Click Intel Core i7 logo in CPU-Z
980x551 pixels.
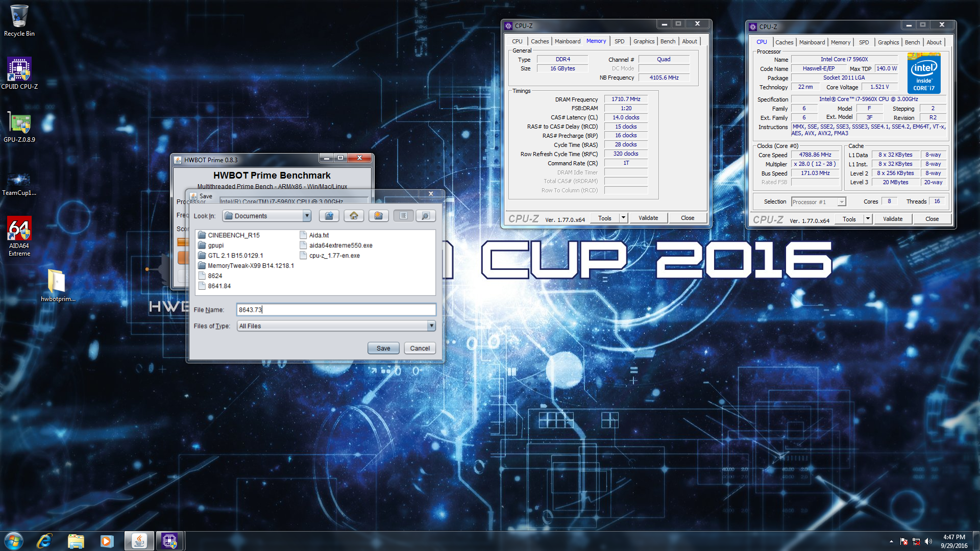[x=924, y=74]
